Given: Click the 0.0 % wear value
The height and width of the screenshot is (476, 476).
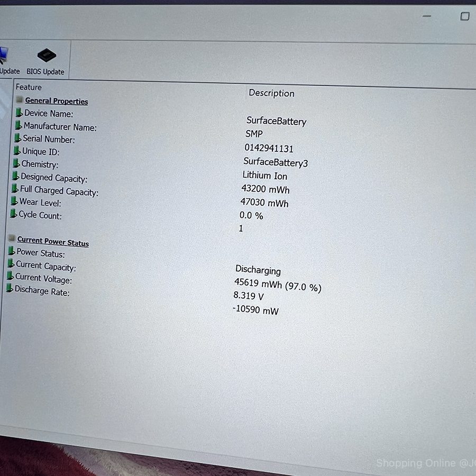Looking at the screenshot, I should 251,216.
